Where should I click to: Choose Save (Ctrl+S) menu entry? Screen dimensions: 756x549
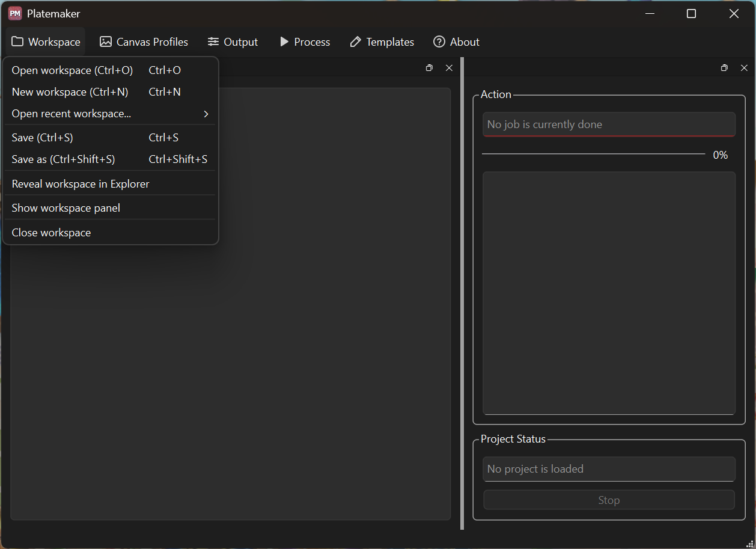pos(111,138)
